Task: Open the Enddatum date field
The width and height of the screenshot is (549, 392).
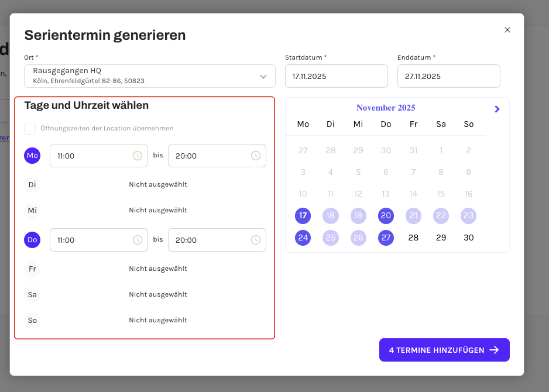Action: point(448,76)
